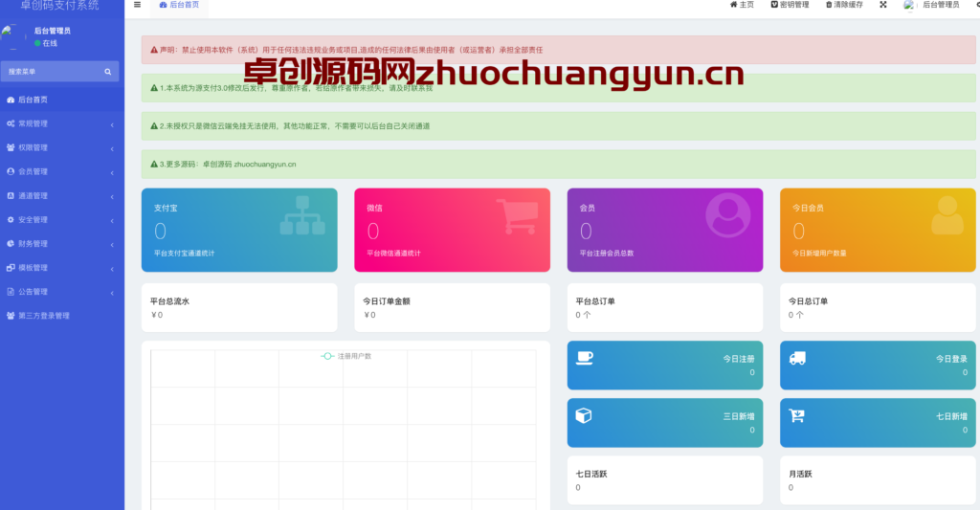Click the search magnifier icon

pos(108,72)
